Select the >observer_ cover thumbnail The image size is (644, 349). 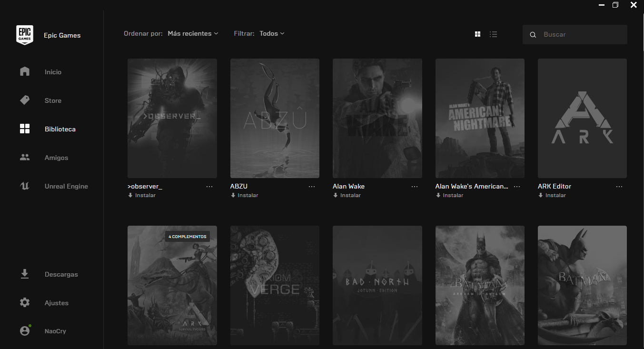pos(172,118)
